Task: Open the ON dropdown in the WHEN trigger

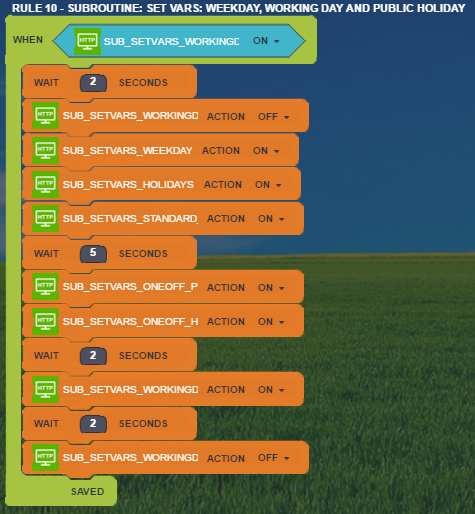Action: click(266, 41)
